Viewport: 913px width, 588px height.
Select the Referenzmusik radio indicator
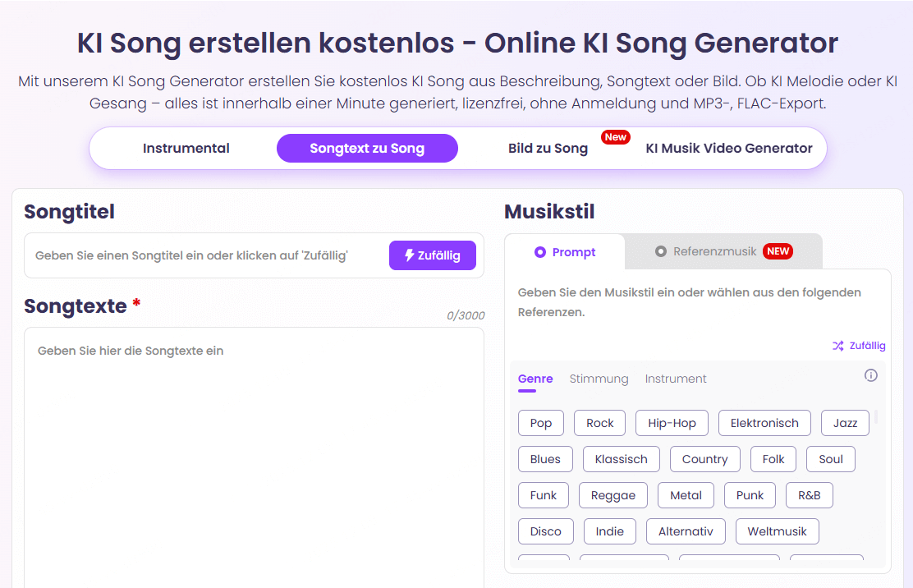[x=663, y=251]
